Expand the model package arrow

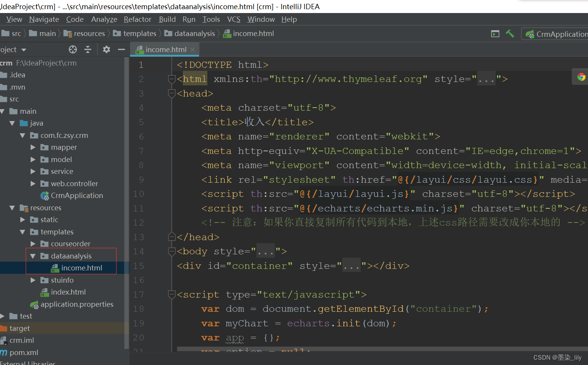click(x=33, y=160)
